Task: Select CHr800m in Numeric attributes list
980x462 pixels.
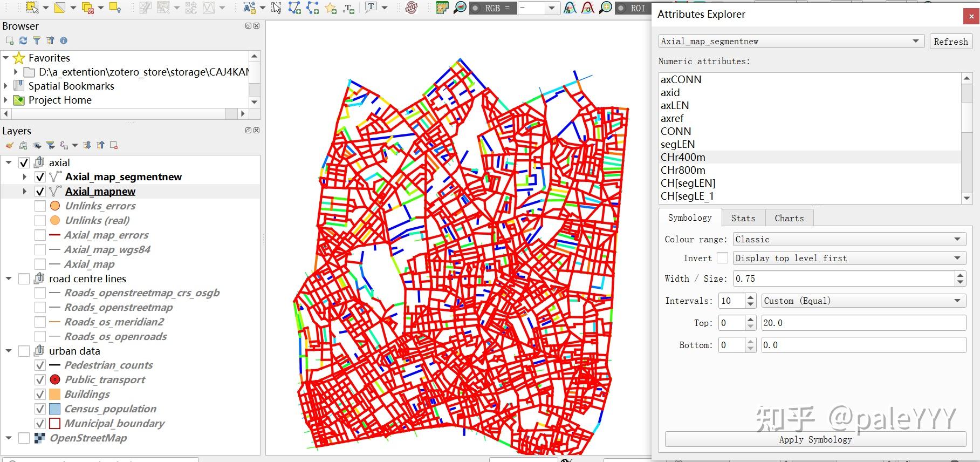Action: point(683,170)
